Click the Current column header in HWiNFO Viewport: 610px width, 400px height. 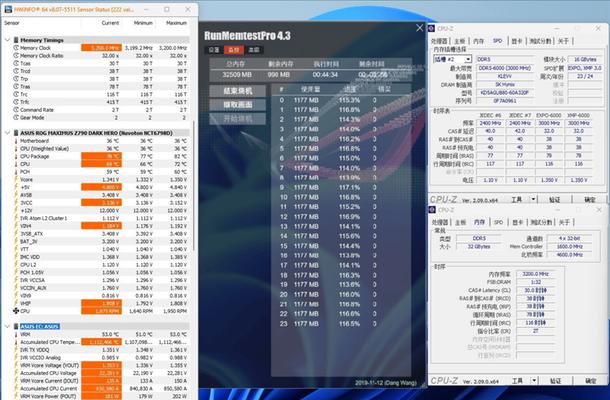[110, 23]
